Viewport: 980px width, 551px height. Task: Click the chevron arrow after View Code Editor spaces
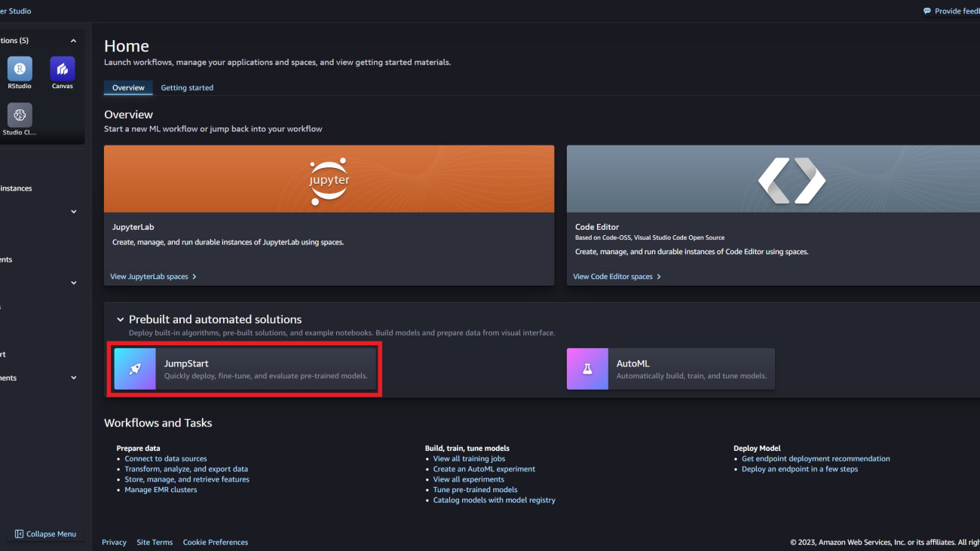[659, 277]
